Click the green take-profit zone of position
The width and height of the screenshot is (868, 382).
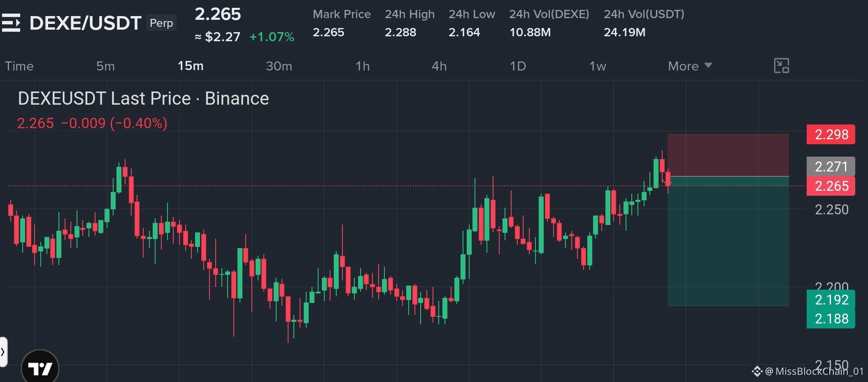(x=728, y=241)
